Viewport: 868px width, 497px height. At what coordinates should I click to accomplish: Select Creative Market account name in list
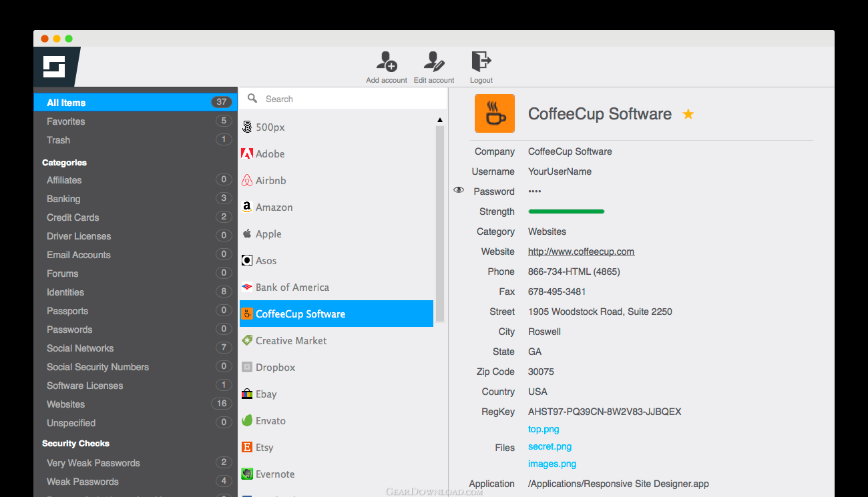[x=291, y=341]
